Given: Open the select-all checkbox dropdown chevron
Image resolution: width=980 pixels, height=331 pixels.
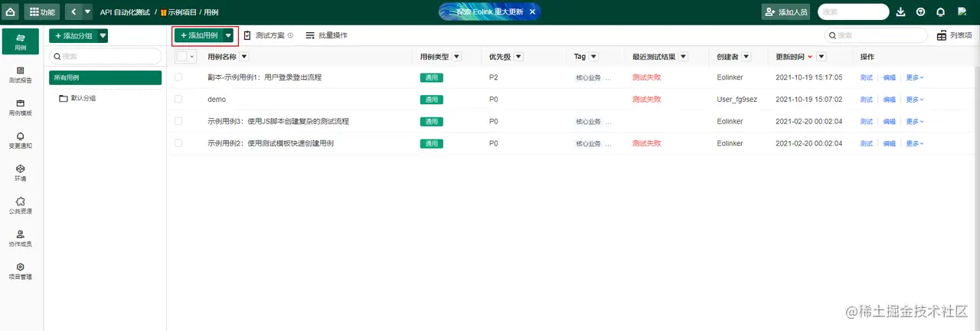Looking at the screenshot, I should [x=191, y=57].
